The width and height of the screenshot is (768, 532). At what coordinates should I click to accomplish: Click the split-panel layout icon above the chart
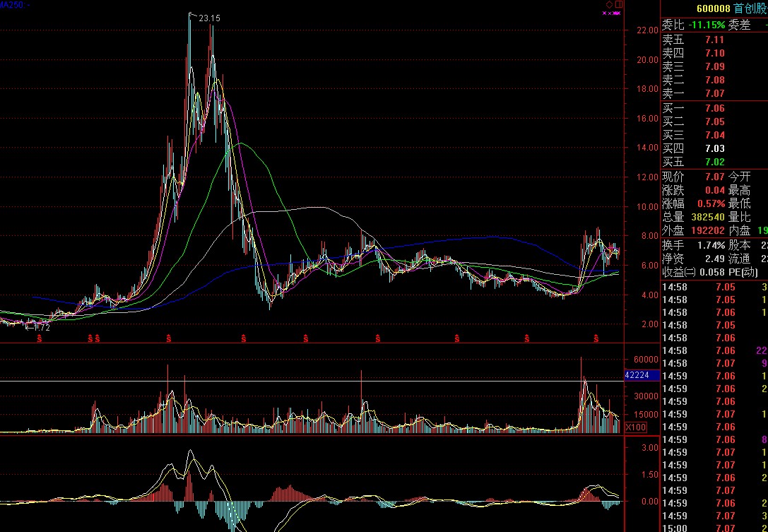click(x=619, y=4)
